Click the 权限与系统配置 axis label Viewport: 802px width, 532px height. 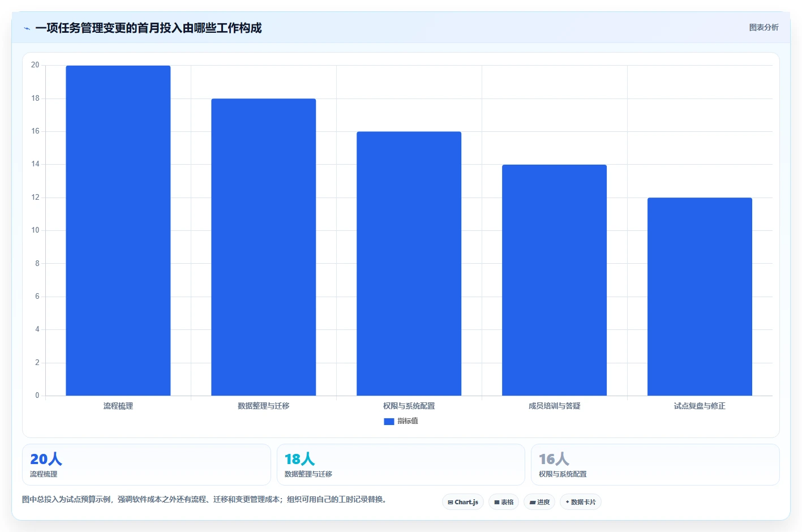tap(409, 406)
